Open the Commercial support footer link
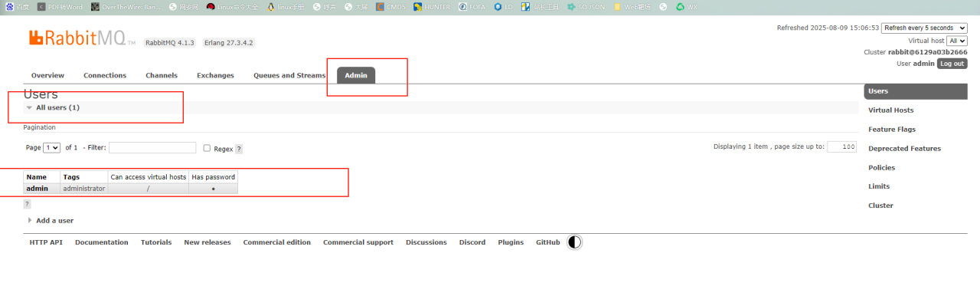Screen dimensions: 980x296 pyautogui.click(x=358, y=242)
